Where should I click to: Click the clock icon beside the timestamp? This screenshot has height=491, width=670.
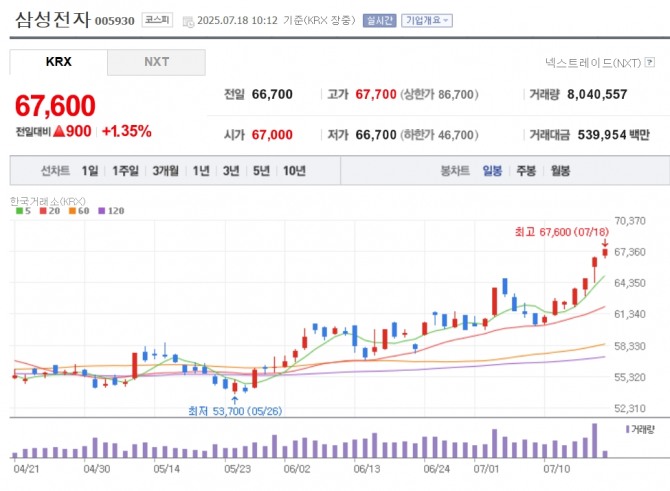[x=188, y=20]
